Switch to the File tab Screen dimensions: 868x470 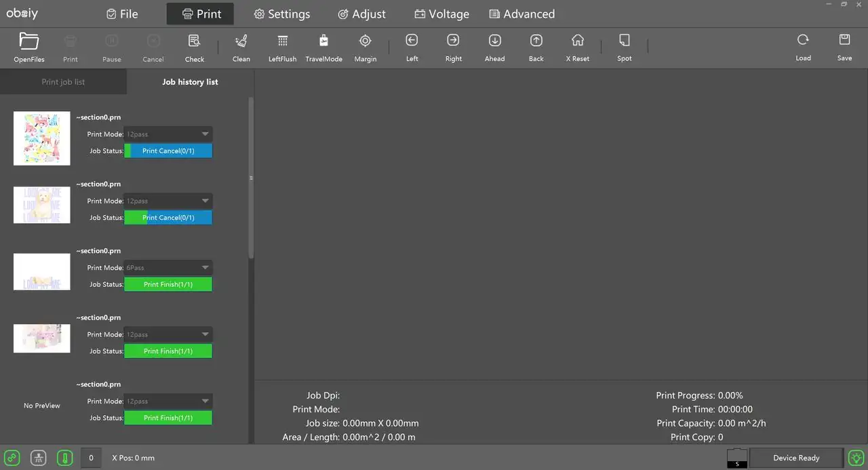122,14
